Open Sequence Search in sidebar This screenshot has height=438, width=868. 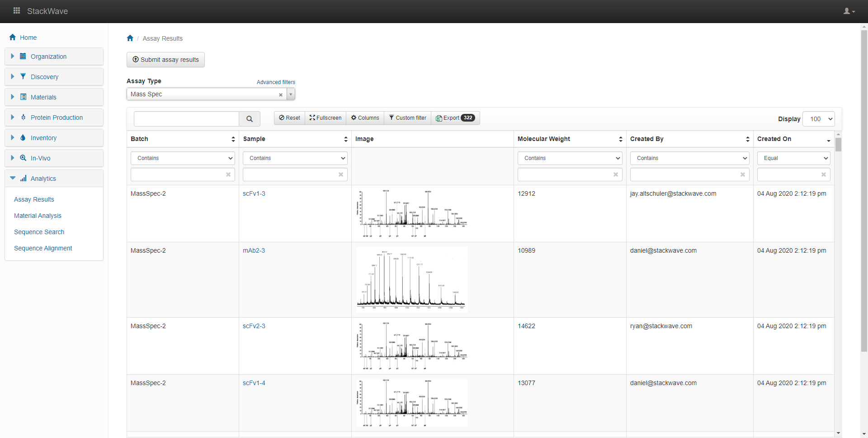[39, 232]
